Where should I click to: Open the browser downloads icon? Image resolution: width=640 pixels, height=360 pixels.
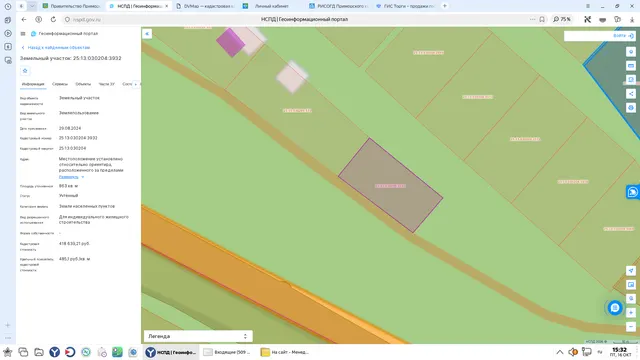click(x=632, y=19)
